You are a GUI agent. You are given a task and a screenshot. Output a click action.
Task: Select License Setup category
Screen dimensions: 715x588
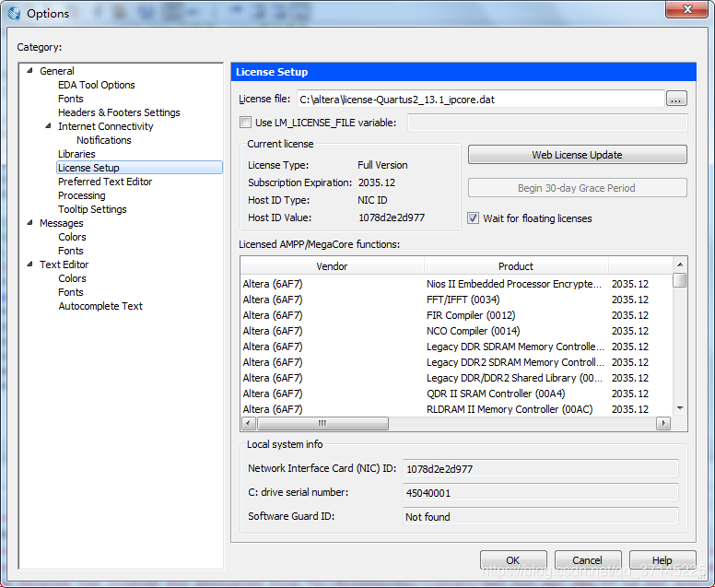139,168
